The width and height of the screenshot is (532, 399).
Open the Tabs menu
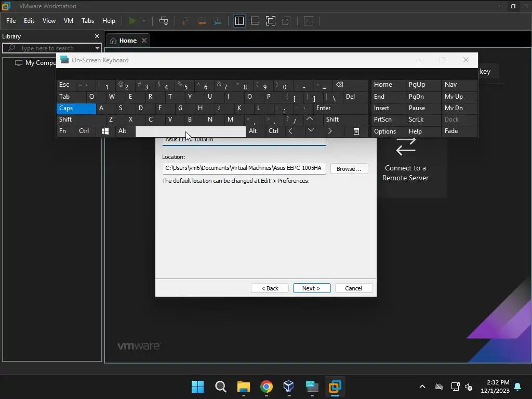(87, 21)
